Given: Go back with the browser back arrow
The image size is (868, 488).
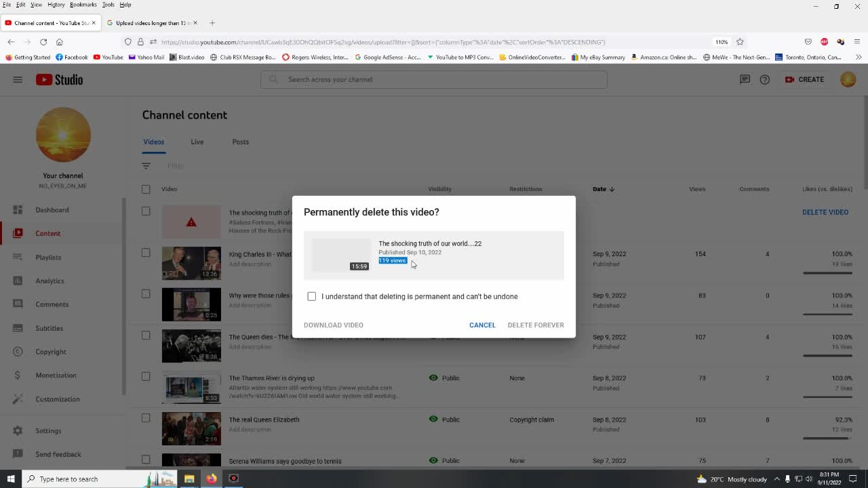Looking at the screenshot, I should [11, 42].
